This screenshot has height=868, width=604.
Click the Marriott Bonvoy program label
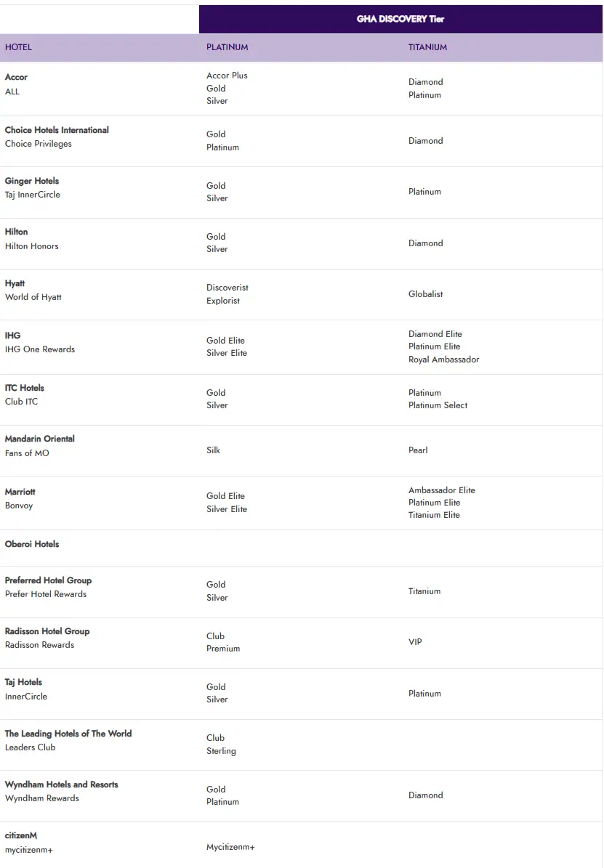click(19, 506)
